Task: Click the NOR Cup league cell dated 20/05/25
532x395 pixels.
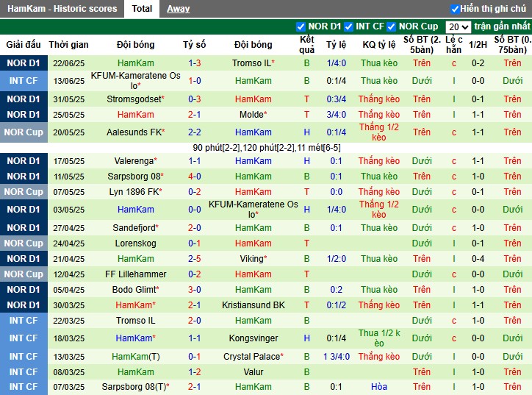Action: pyautogui.click(x=24, y=132)
